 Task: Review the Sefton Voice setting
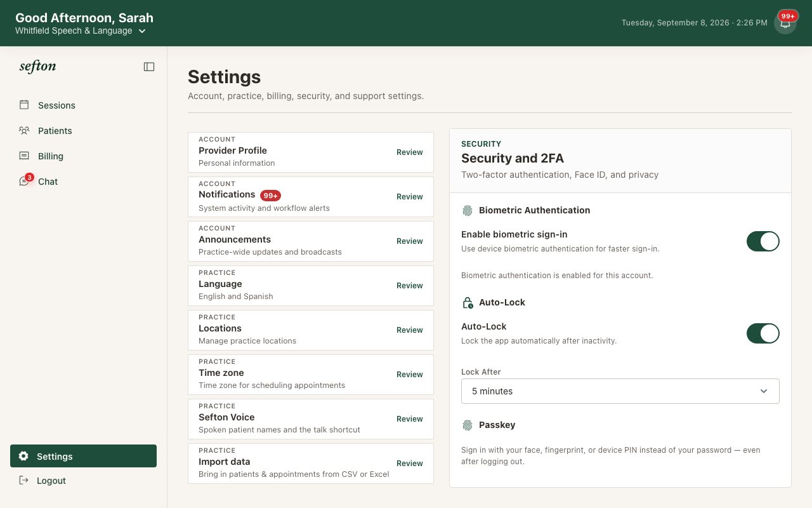(x=409, y=419)
